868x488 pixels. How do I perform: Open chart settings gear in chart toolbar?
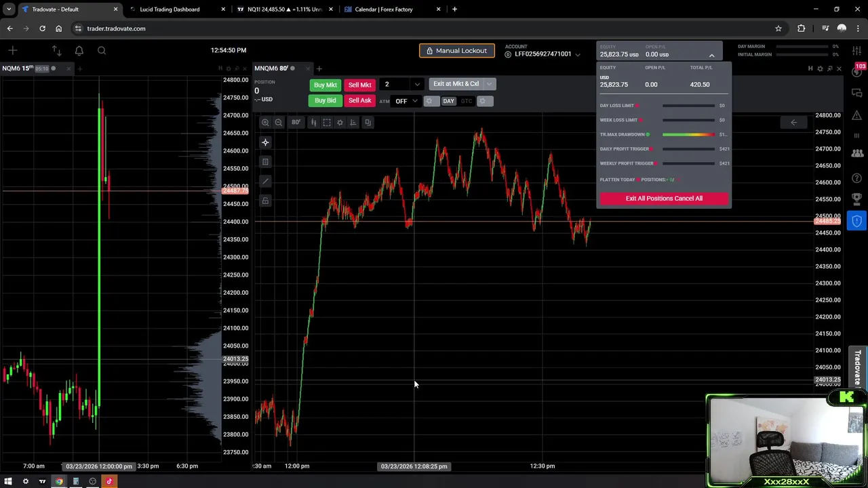coord(340,123)
